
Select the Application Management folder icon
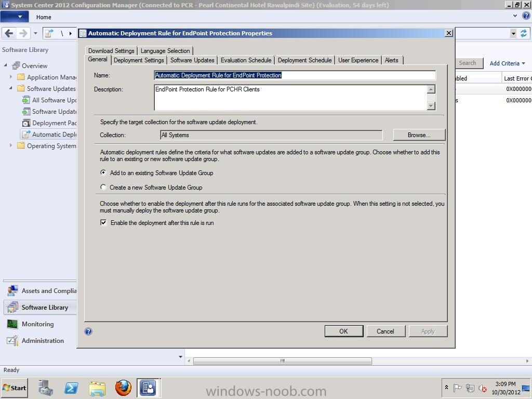coord(21,77)
